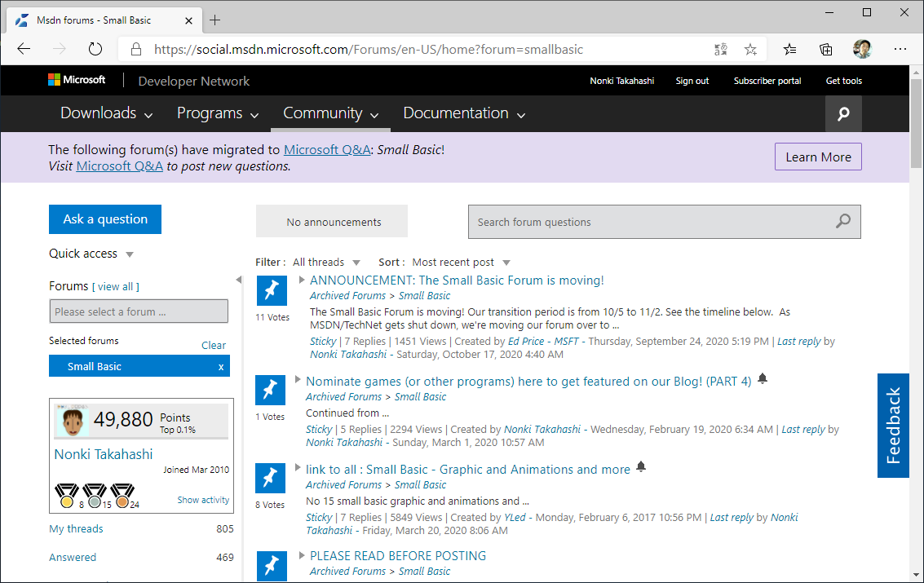Click the Please select a forum input field
This screenshot has height=583, width=924.
(139, 311)
